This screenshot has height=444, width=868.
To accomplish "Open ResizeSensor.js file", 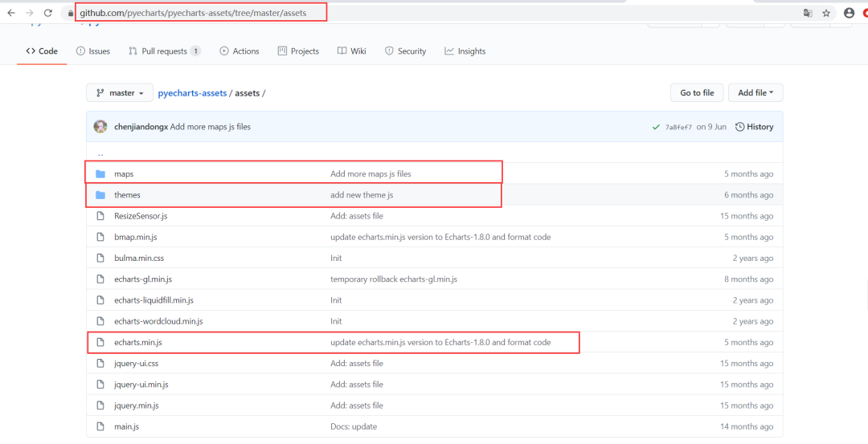I will pyautogui.click(x=141, y=216).
